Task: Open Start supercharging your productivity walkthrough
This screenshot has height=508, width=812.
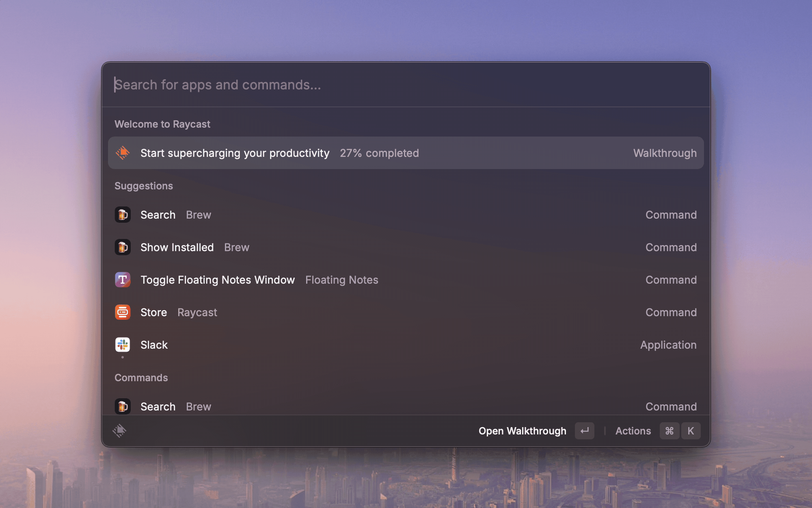Action: click(406, 153)
